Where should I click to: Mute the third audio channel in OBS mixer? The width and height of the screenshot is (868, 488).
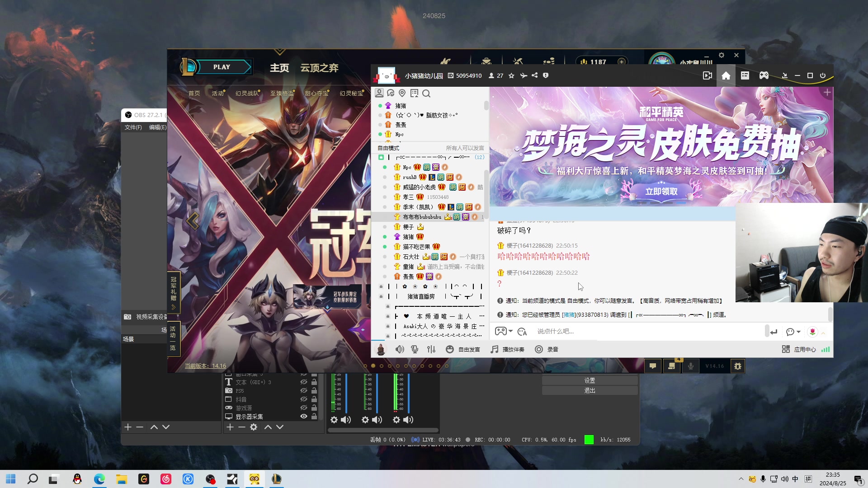click(x=408, y=420)
